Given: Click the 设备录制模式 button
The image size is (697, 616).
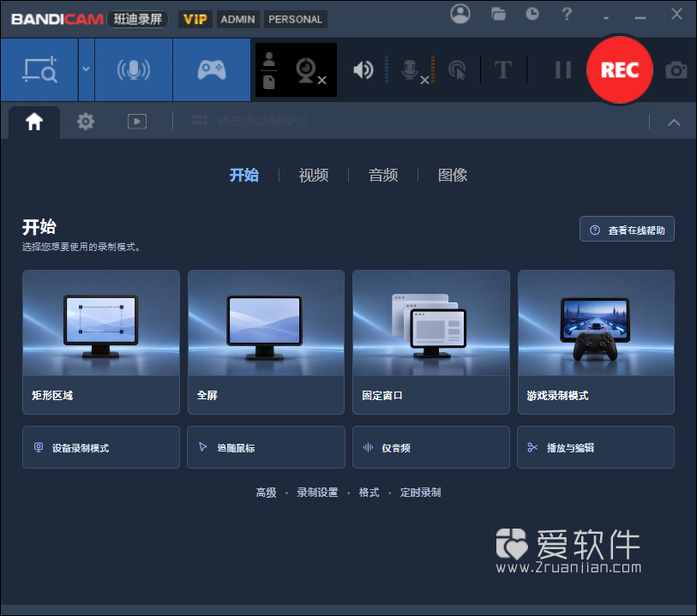Looking at the screenshot, I should pos(101,447).
